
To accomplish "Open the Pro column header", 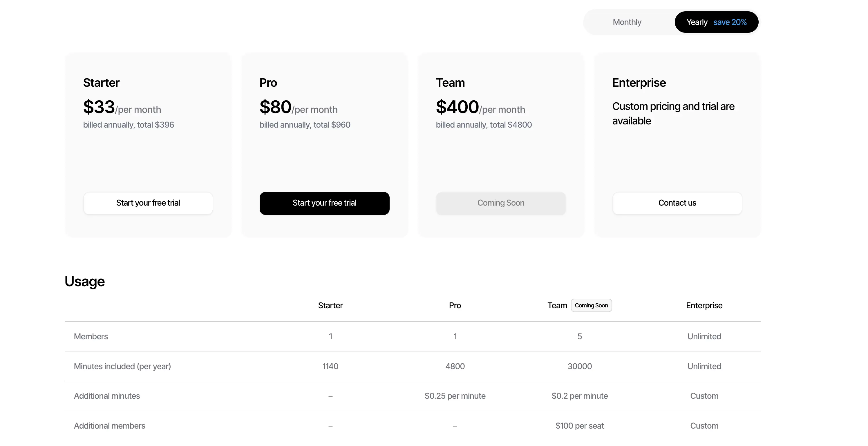I will [x=455, y=305].
